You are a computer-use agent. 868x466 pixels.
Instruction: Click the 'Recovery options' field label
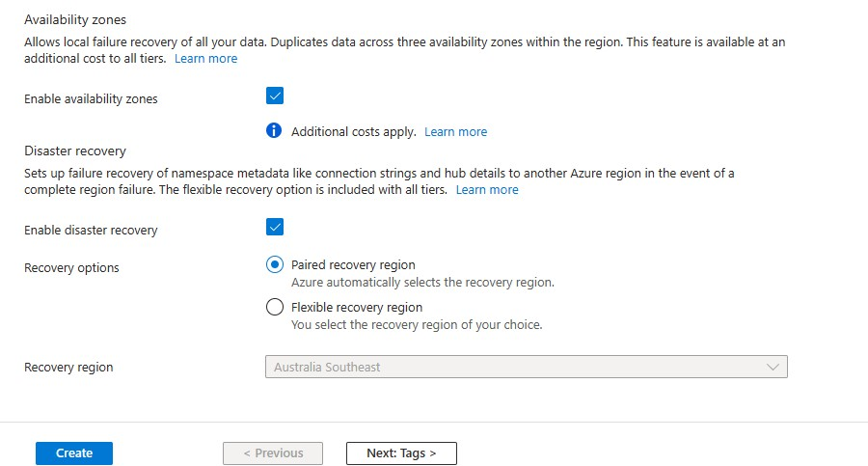pyautogui.click(x=71, y=268)
